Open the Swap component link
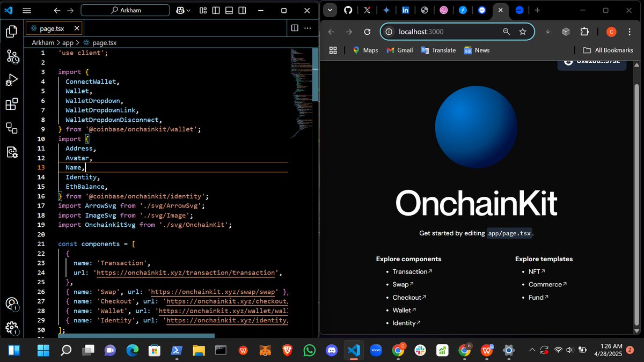 (x=403, y=285)
